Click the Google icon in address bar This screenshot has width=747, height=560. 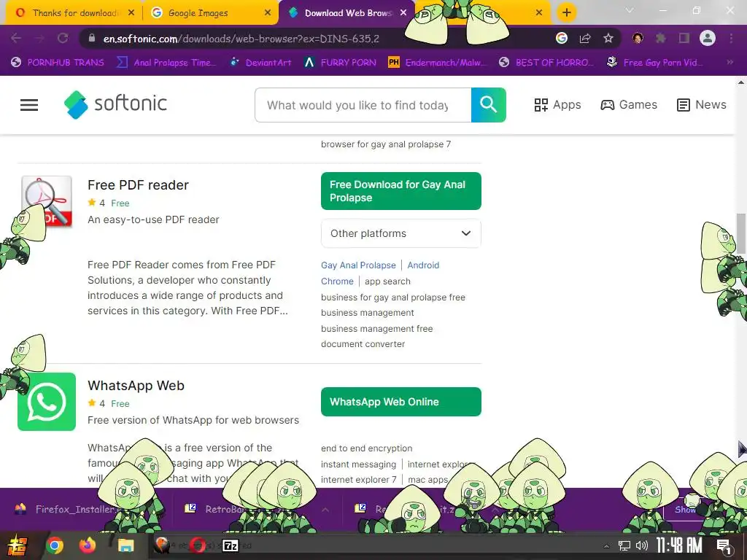pos(562,38)
